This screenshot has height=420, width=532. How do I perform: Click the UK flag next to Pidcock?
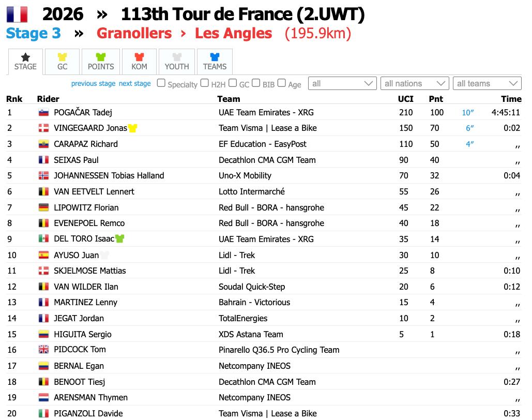click(43, 349)
